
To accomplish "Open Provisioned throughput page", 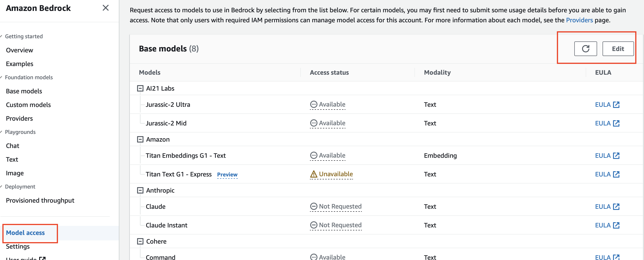I will pos(40,201).
